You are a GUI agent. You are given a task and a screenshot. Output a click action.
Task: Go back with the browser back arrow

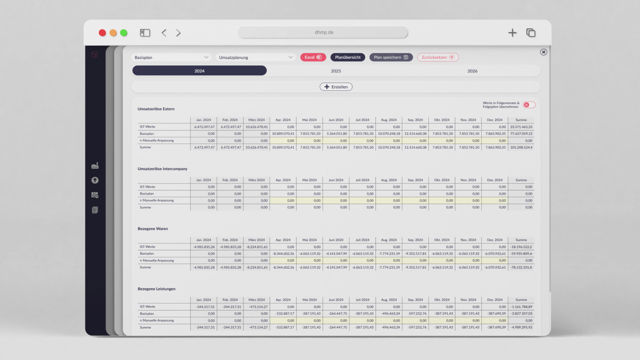[x=164, y=33]
